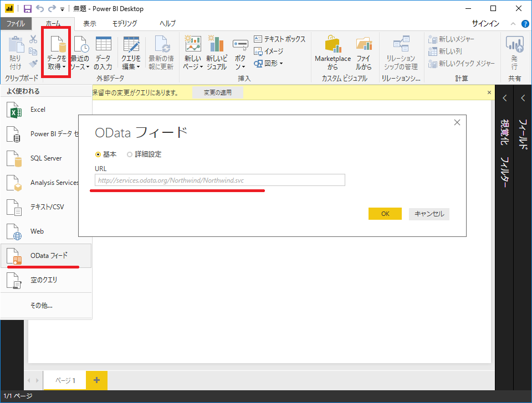Click the 変更の適用 button
Screen dimensions: 532x403
pyautogui.click(x=217, y=92)
